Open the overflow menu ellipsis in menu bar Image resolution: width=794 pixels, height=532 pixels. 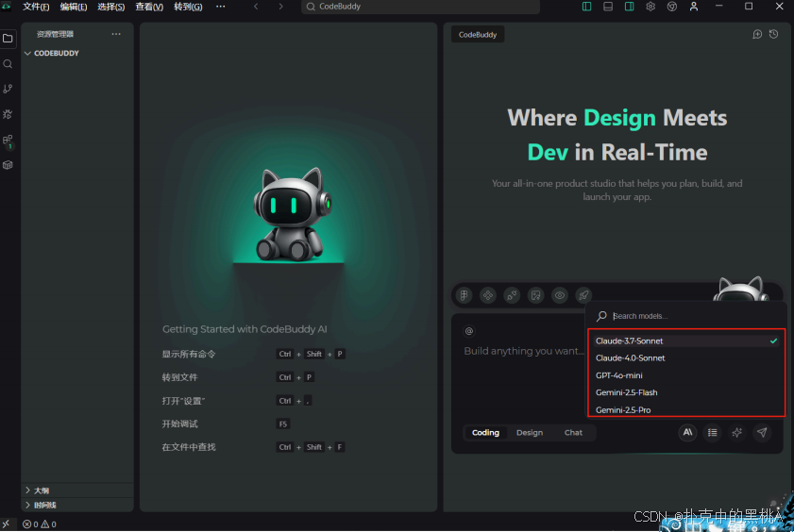pyautogui.click(x=220, y=7)
